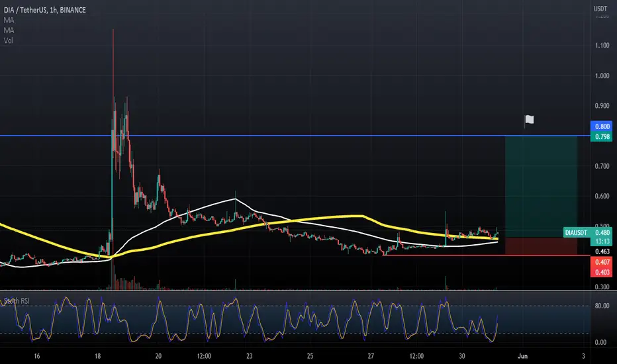Click the DIAUSDT 0.480 current price tag

point(587,232)
